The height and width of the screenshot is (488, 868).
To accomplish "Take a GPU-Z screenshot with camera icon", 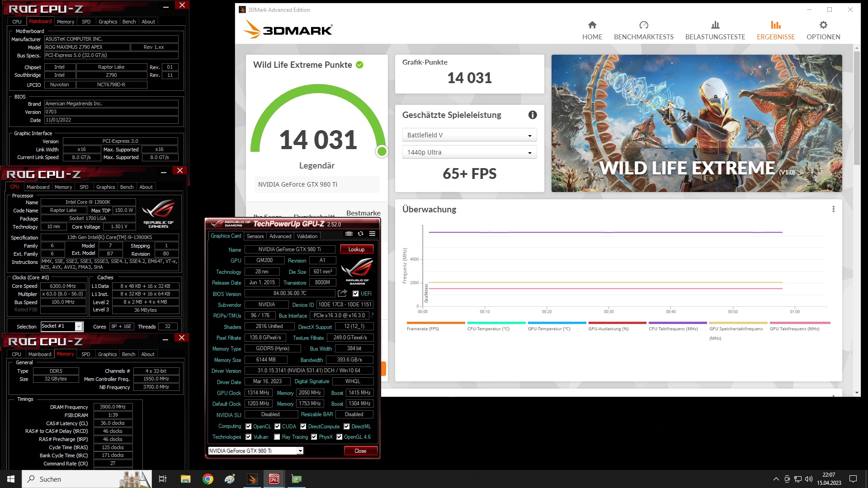I will [x=349, y=234].
